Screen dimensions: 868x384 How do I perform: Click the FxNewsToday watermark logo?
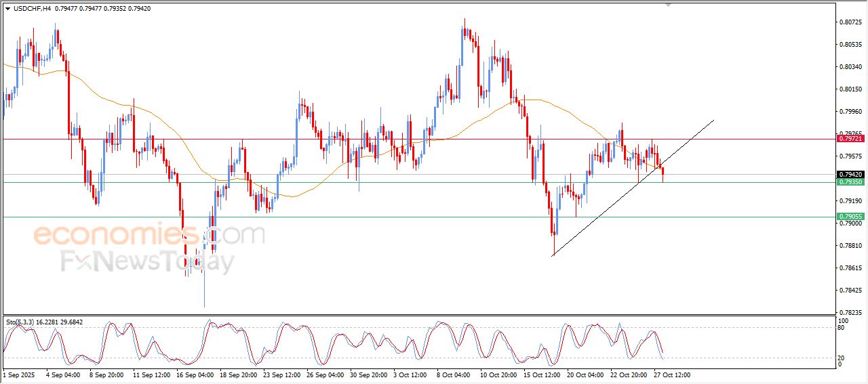(x=146, y=261)
